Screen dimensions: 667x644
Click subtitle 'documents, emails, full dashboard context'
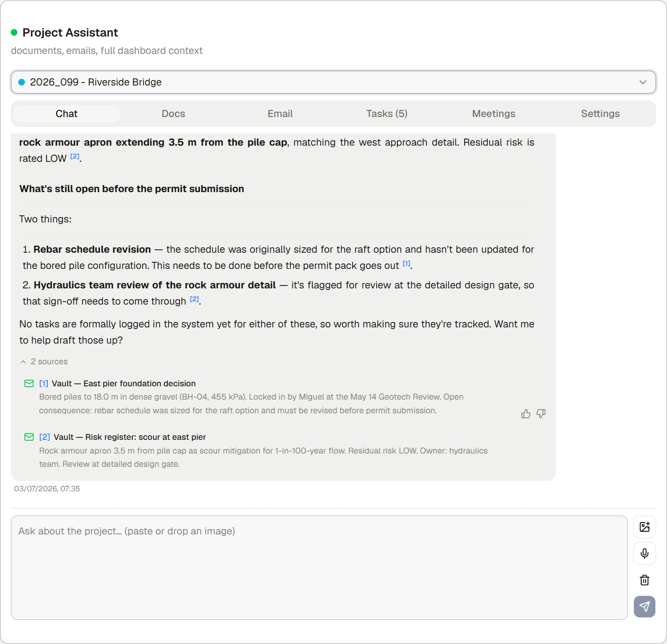click(x=107, y=51)
